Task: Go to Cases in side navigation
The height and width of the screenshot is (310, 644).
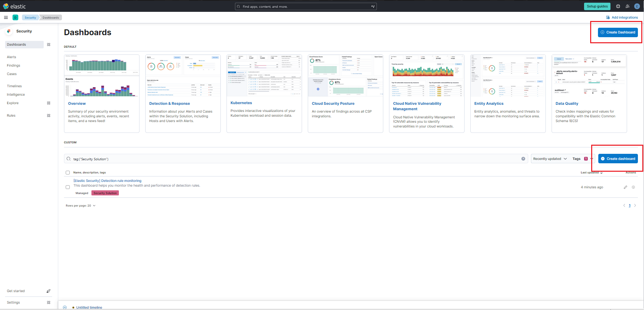Action: tap(12, 74)
